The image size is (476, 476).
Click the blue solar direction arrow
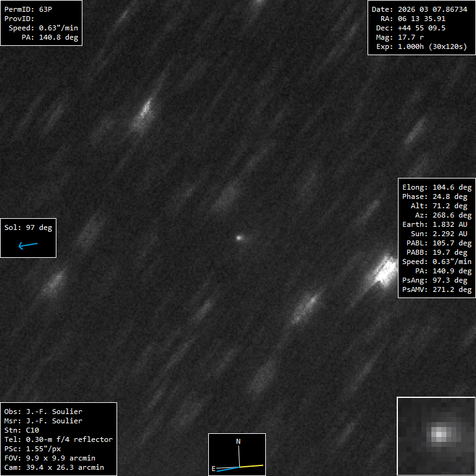(28, 245)
